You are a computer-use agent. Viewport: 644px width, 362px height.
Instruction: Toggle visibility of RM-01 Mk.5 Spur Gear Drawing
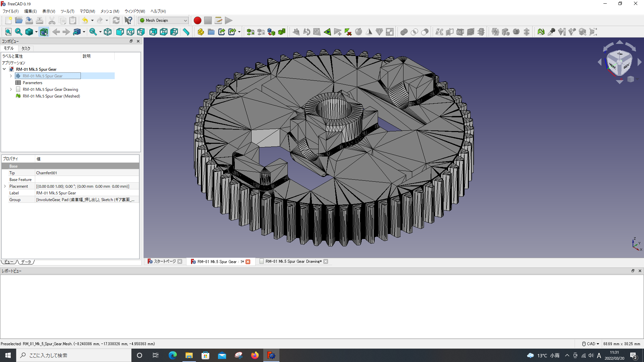pyautogui.click(x=50, y=89)
